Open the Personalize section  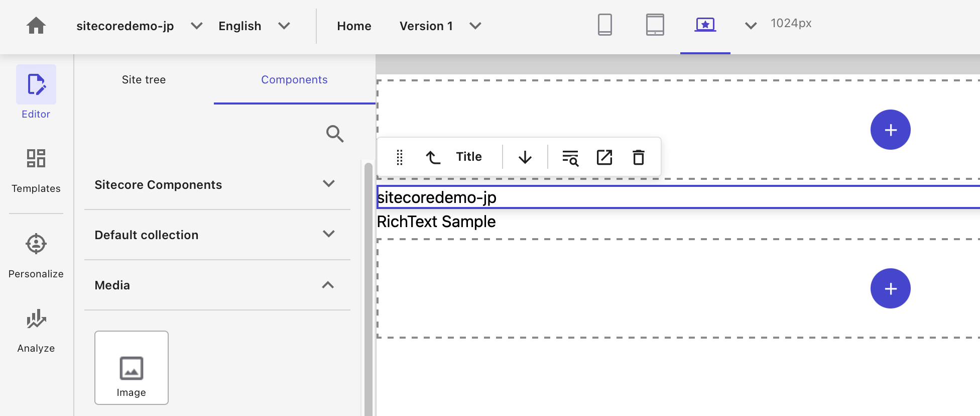(36, 256)
